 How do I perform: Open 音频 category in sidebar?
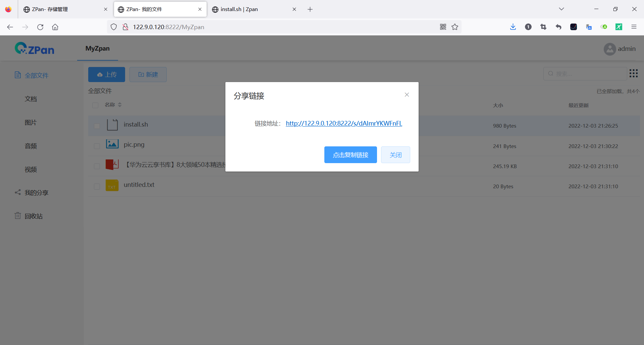(31, 146)
